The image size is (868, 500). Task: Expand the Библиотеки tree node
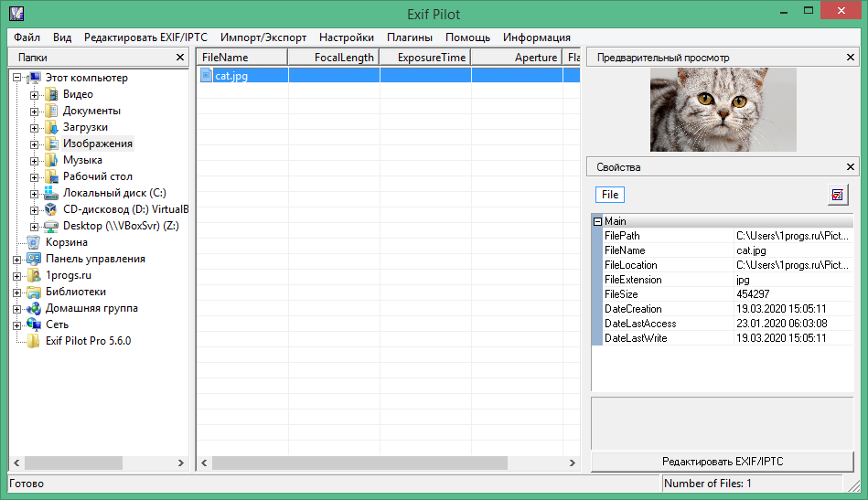coord(17,292)
